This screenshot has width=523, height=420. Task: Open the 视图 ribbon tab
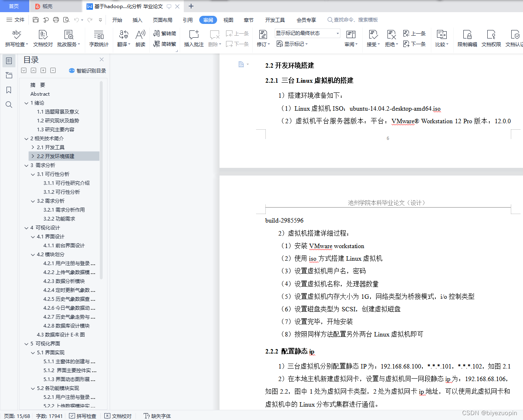coord(228,20)
